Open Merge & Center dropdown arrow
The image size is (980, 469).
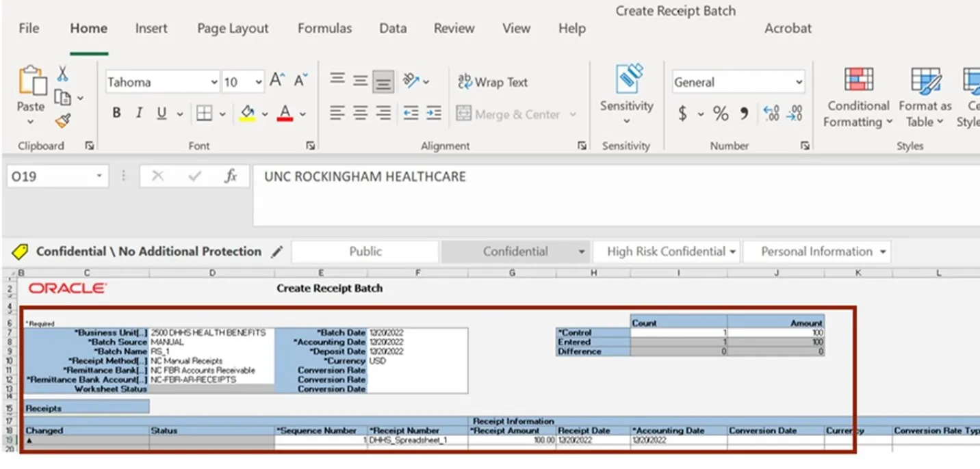click(573, 114)
